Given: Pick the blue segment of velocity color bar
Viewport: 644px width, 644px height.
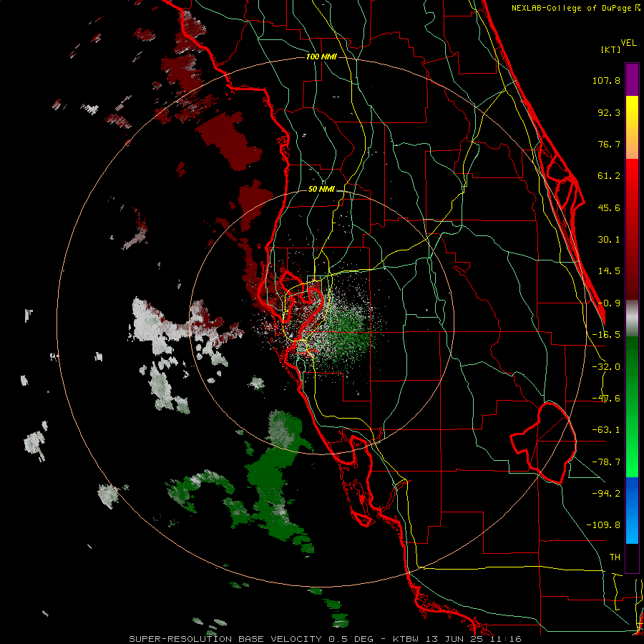Looking at the screenshot, I should click(x=632, y=510).
